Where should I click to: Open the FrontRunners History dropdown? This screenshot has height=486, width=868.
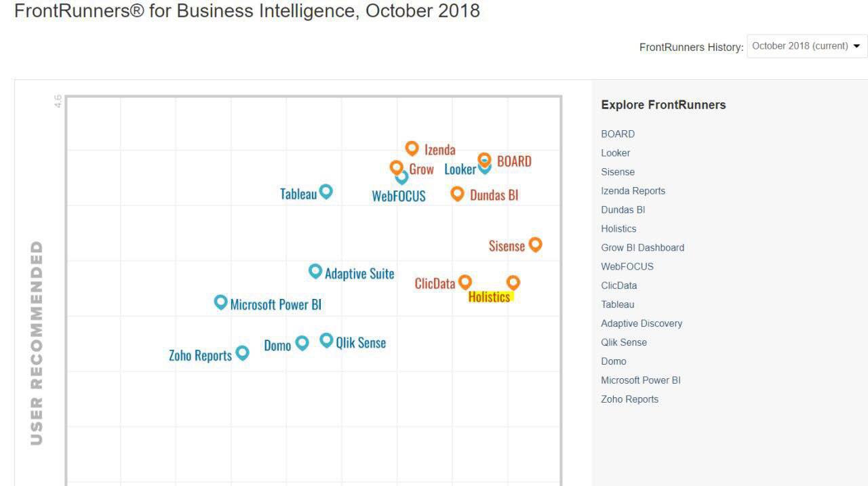click(x=806, y=46)
